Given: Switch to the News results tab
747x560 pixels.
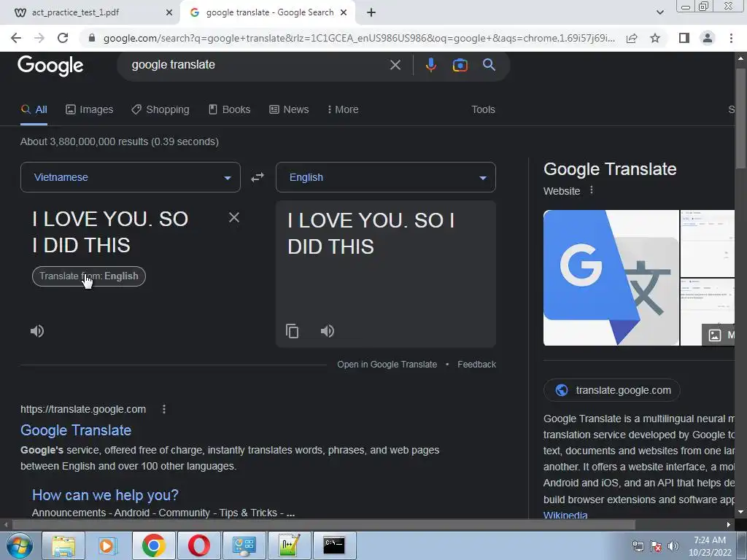Looking at the screenshot, I should (289, 109).
